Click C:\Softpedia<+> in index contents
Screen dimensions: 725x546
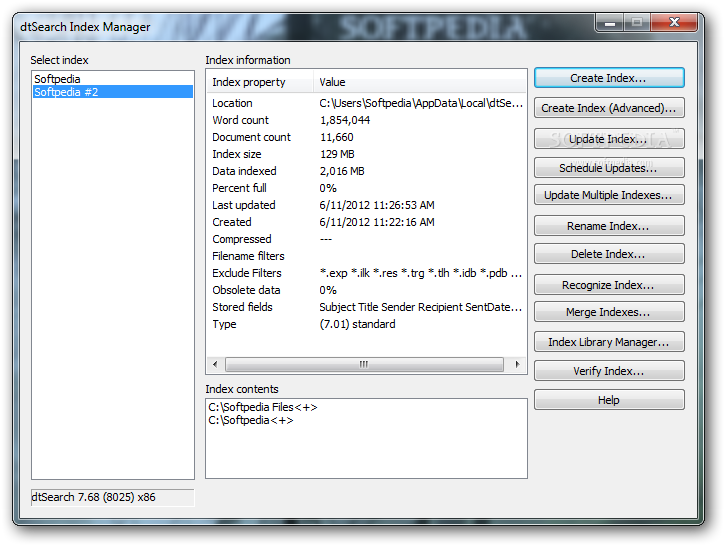click(x=251, y=420)
